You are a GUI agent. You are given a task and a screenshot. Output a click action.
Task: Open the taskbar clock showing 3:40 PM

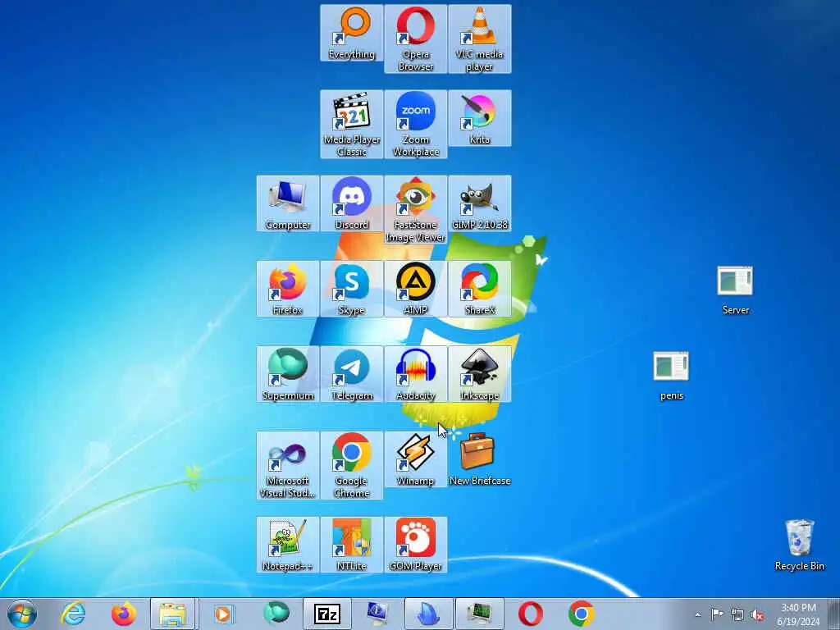click(x=798, y=614)
